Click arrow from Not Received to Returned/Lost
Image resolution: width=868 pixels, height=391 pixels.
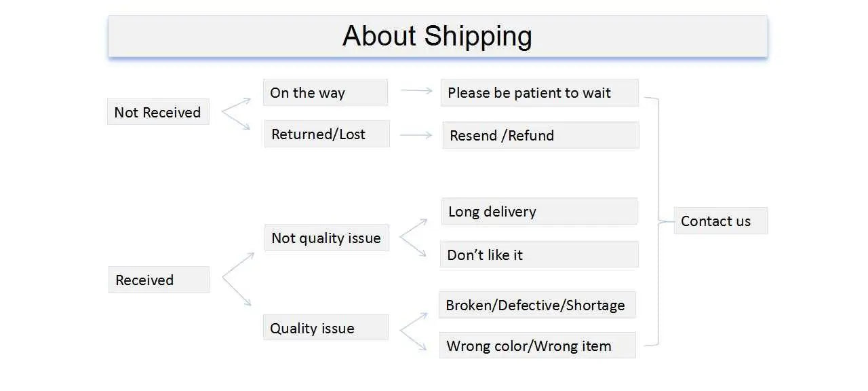coord(237,120)
